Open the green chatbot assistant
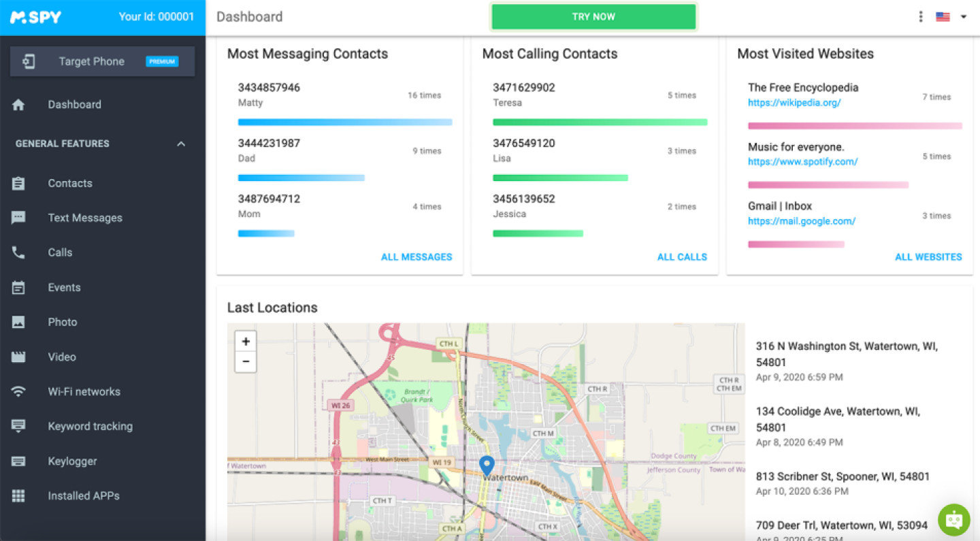Viewport: 980px width, 541px height. tap(954, 520)
